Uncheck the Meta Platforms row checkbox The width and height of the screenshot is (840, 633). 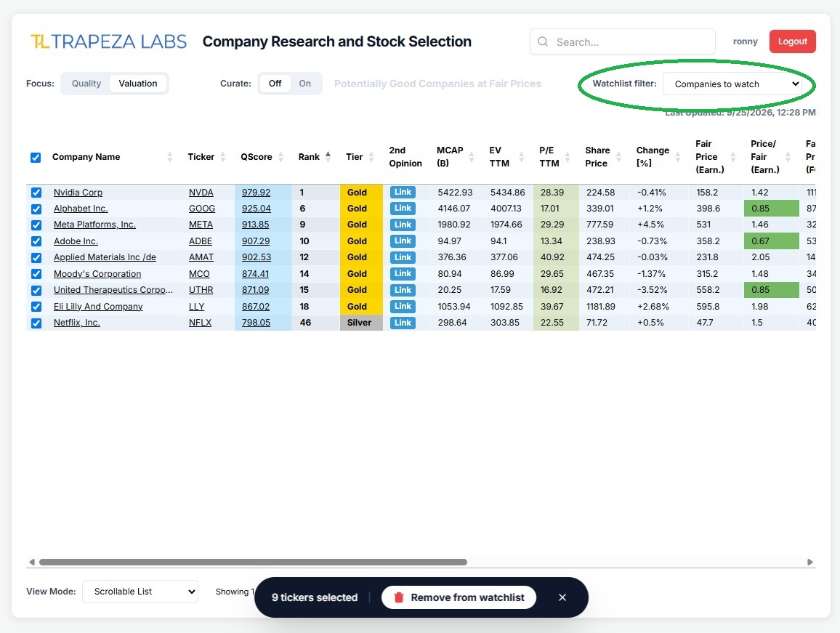coord(36,225)
